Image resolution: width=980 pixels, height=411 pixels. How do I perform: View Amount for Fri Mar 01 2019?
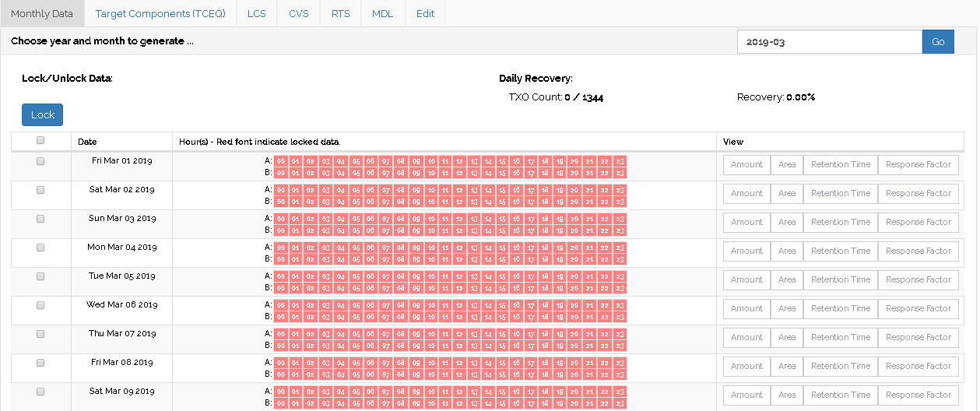[746, 165]
